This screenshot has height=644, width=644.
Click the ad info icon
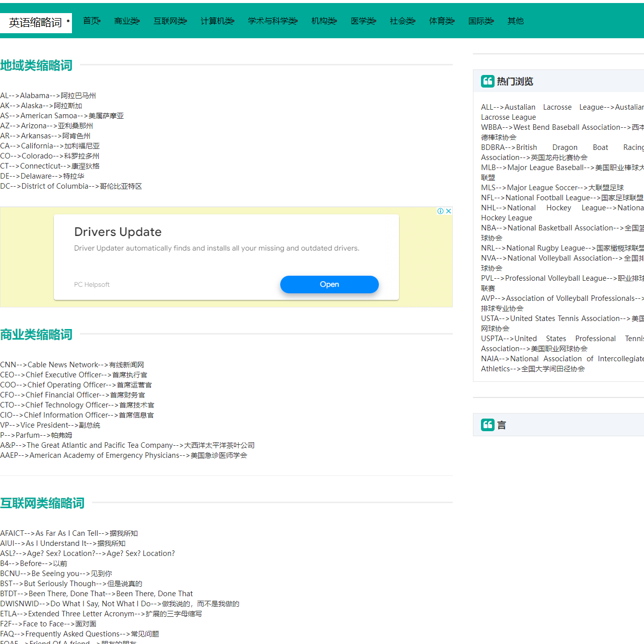[441, 211]
